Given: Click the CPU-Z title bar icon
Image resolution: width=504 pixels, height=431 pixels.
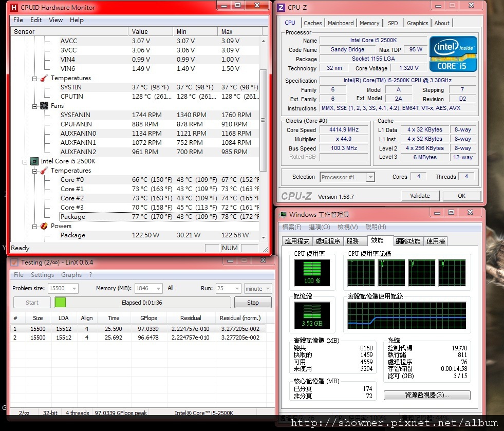Looking at the screenshot, I should coord(281,7).
